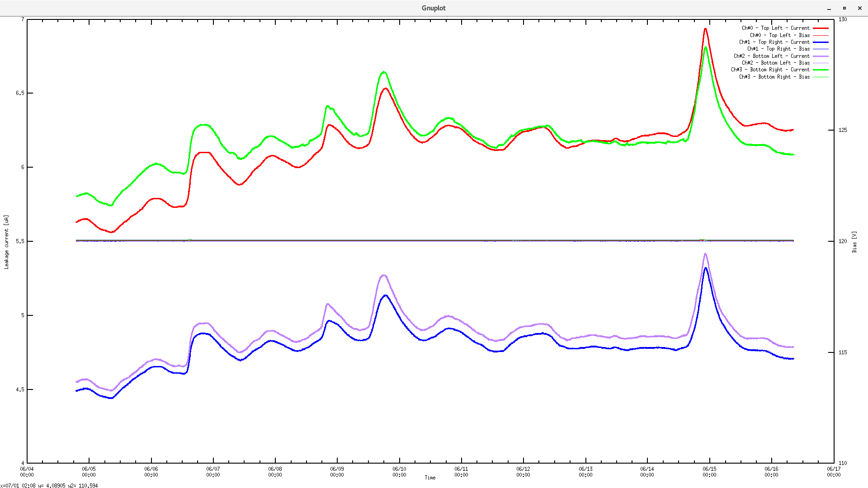Viewport: 868px width, 488px height.
Task: Click the 125 right y-axis tick label
Action: point(843,130)
